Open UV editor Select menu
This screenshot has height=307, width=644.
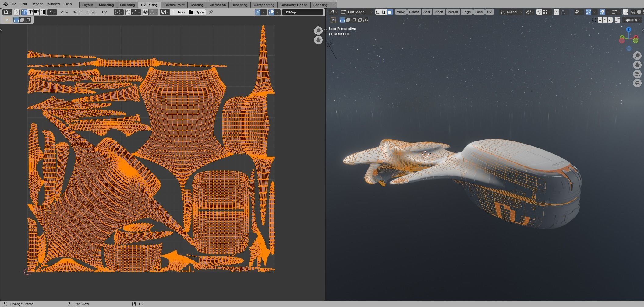77,12
